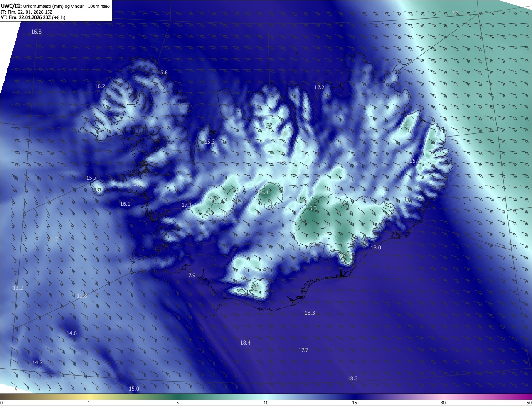Click the 17.7 value label
This screenshot has height=406, width=532.
click(303, 350)
